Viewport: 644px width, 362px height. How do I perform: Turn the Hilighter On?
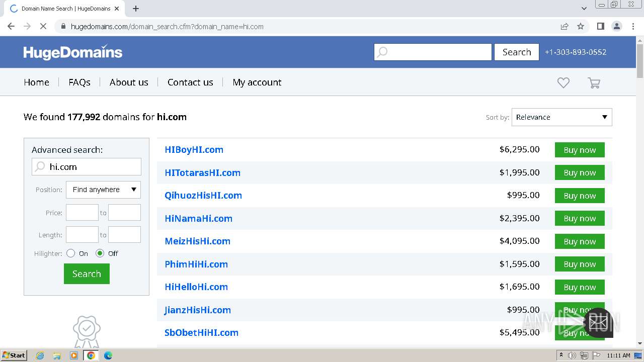click(x=71, y=253)
